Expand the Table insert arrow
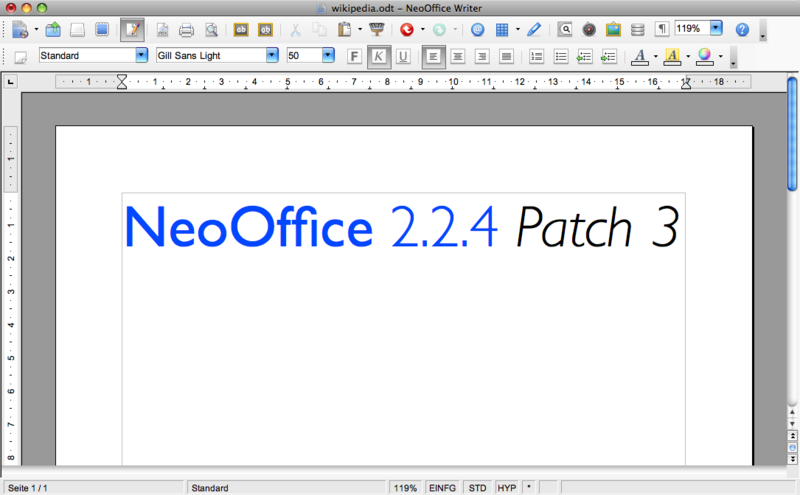800x495 pixels. (518, 30)
